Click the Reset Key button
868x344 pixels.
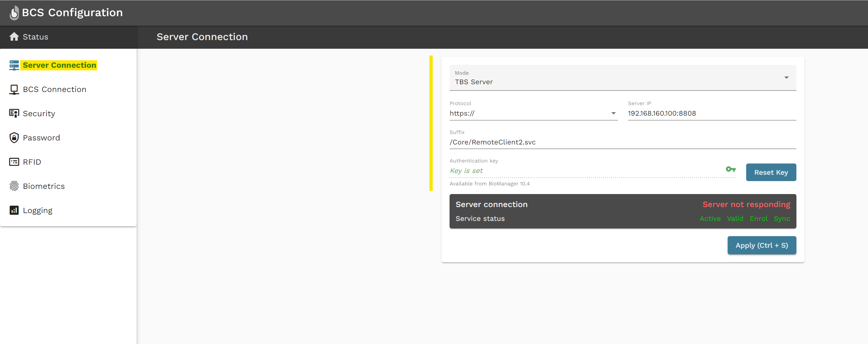[771, 172]
